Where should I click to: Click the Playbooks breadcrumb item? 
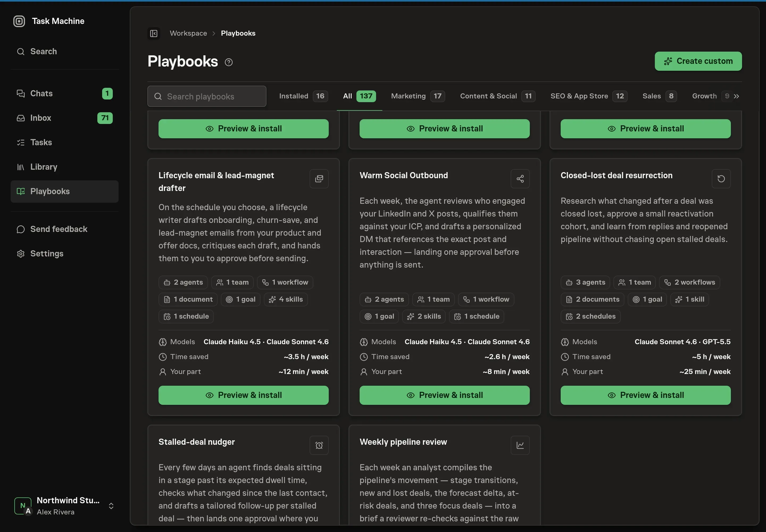click(x=238, y=33)
